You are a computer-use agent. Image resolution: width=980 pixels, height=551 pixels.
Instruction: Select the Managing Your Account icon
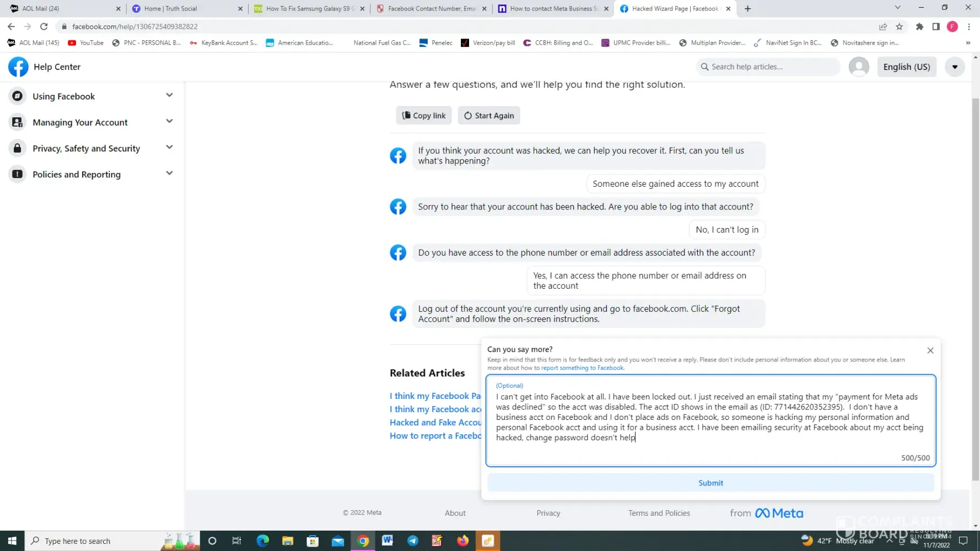pos(18,122)
